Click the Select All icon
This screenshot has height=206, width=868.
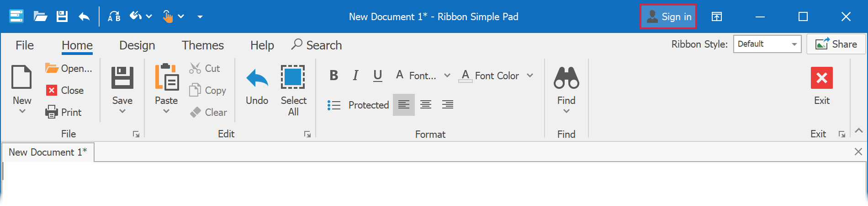tap(293, 77)
